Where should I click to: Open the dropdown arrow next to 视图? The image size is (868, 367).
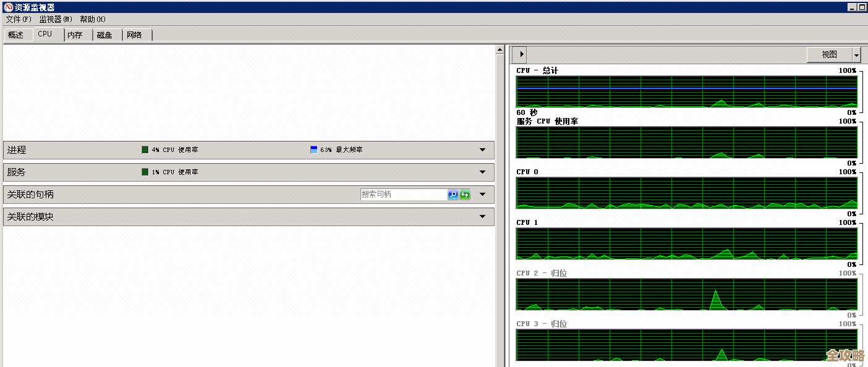(856, 55)
